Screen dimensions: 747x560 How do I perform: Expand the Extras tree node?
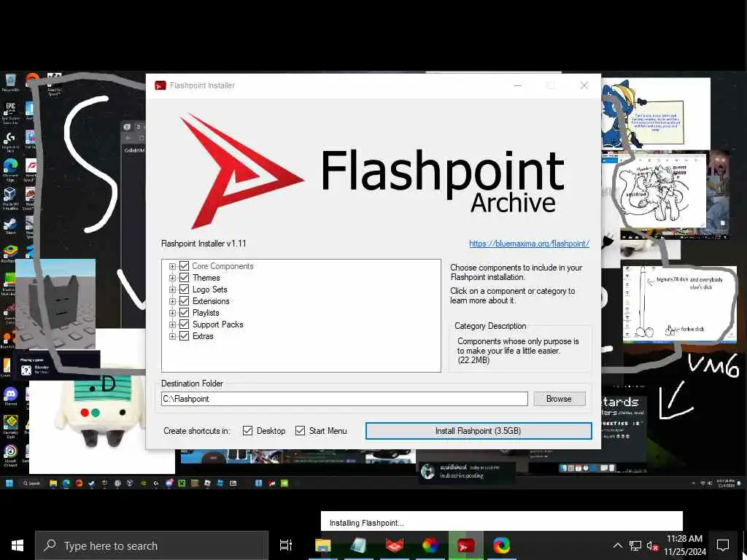(x=172, y=336)
